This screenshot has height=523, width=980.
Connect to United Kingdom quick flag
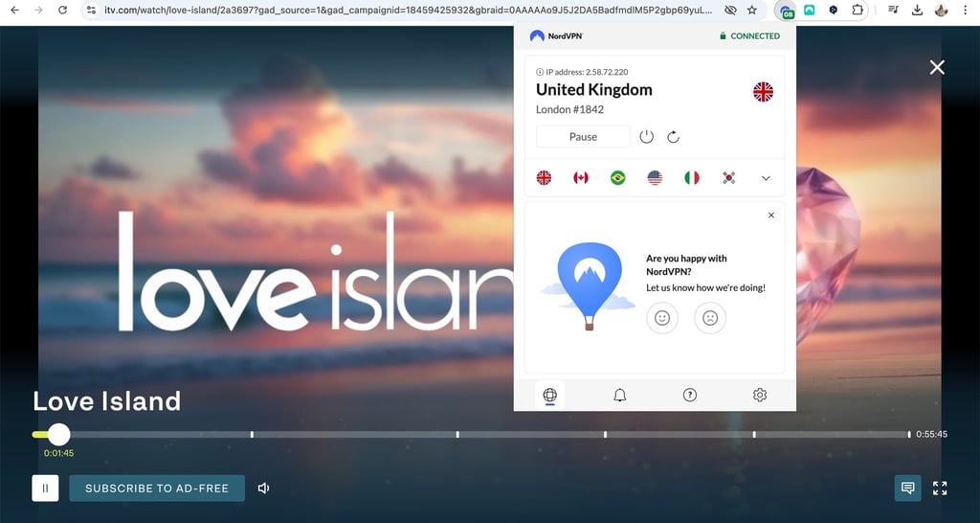544,177
